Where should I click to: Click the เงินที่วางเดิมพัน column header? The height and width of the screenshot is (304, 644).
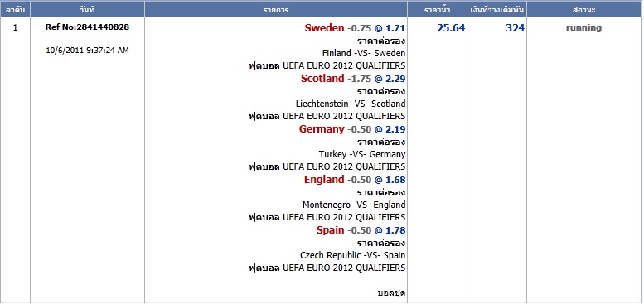[496, 9]
